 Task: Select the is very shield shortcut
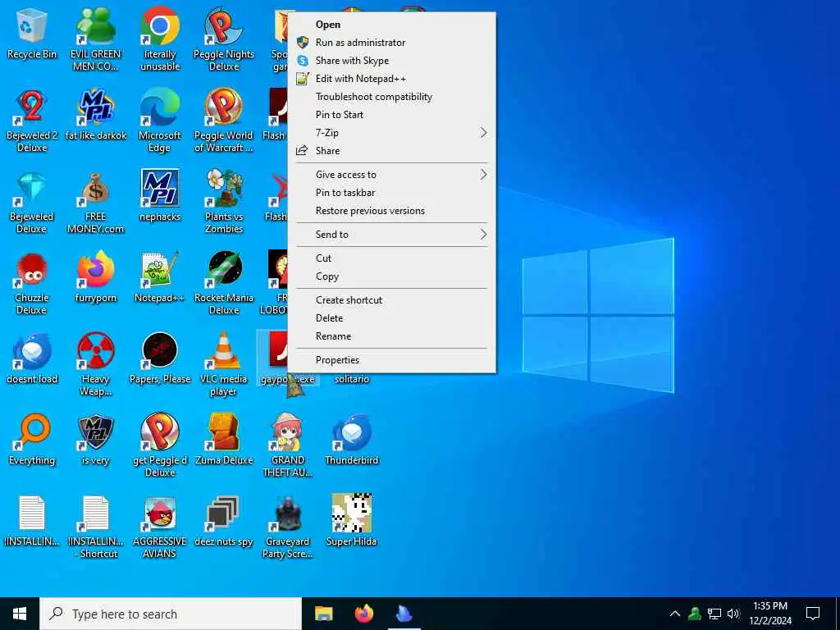point(95,440)
